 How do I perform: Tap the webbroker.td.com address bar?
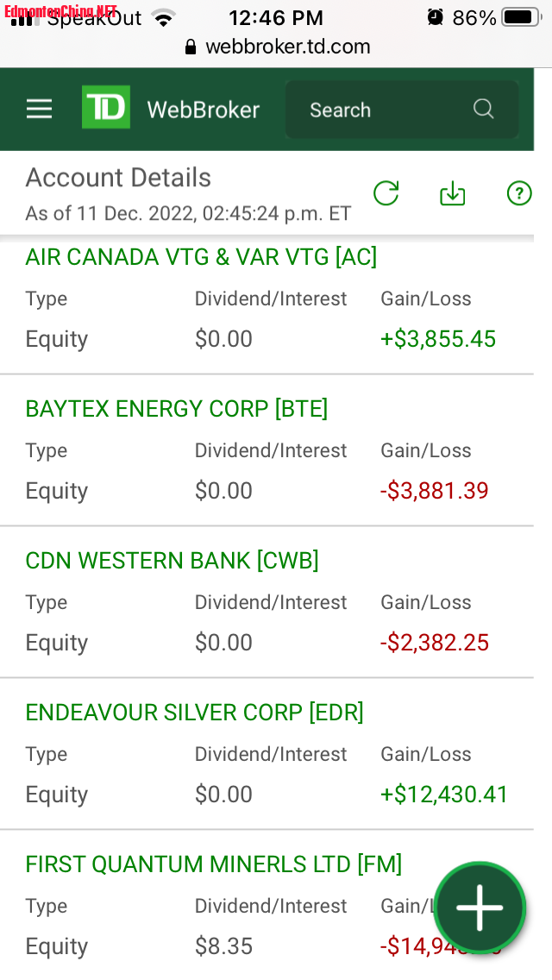coord(287,47)
